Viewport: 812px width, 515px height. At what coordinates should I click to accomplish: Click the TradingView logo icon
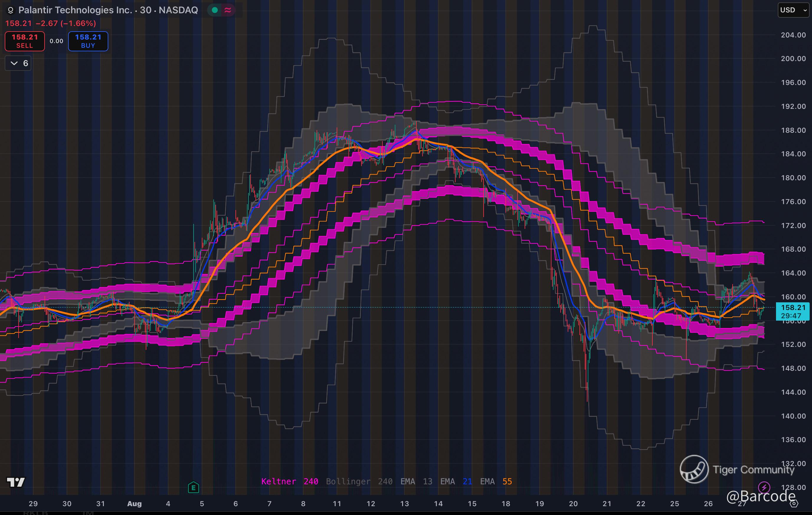pos(16,482)
